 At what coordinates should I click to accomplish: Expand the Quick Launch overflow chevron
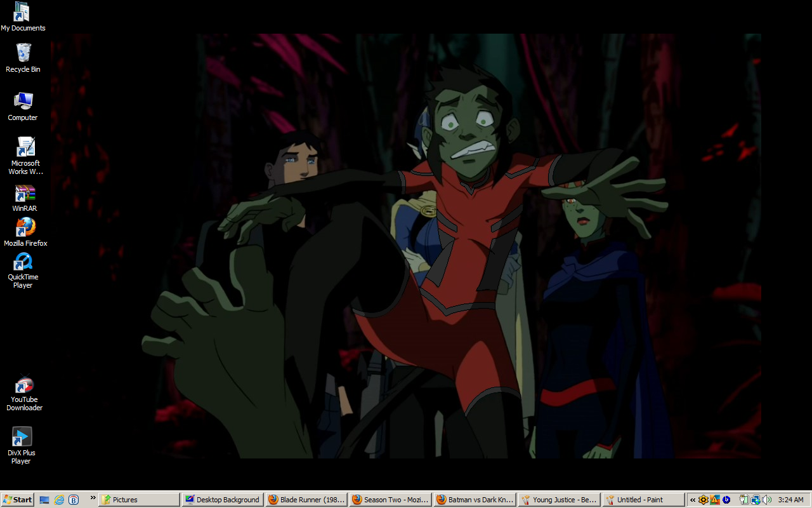(x=93, y=498)
